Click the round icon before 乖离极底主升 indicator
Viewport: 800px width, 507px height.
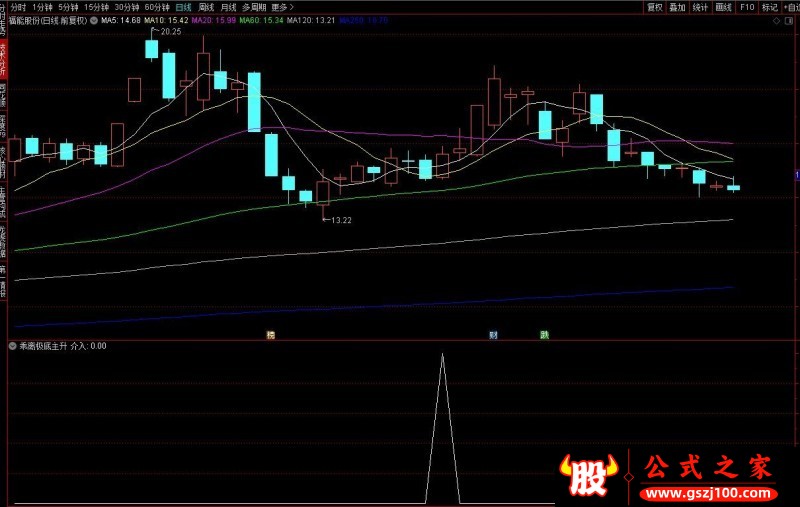click(13, 346)
